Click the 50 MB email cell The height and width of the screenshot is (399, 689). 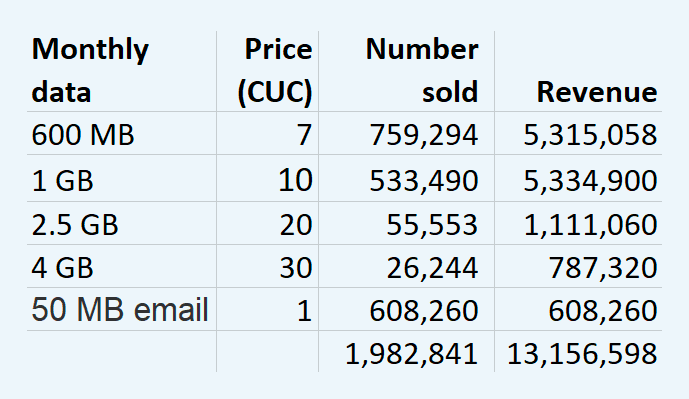122,309
